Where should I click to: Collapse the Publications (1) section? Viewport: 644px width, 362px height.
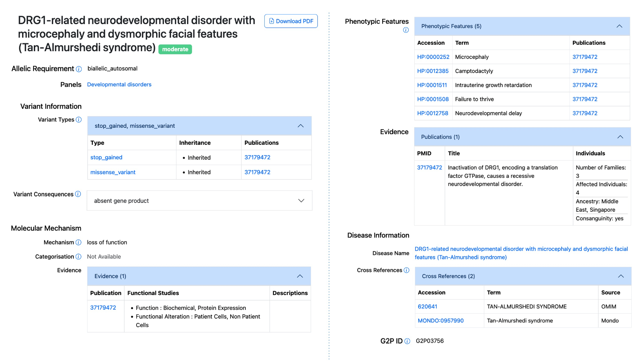pos(620,137)
